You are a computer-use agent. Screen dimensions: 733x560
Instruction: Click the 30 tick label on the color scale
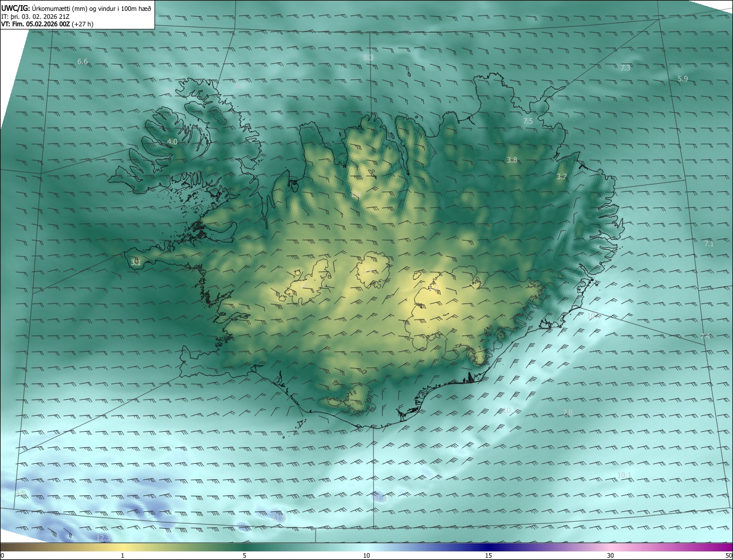(x=610, y=555)
